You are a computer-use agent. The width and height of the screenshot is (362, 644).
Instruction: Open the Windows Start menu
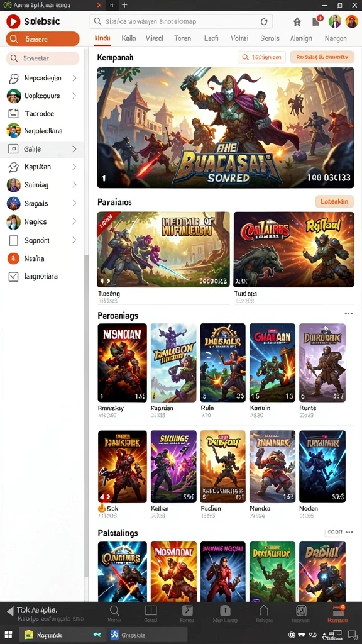click(8, 635)
